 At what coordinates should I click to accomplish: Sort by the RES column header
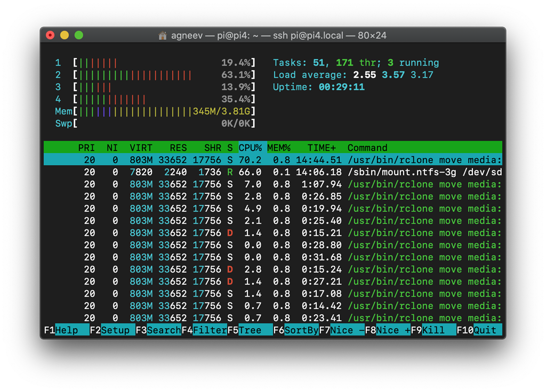[x=178, y=148]
